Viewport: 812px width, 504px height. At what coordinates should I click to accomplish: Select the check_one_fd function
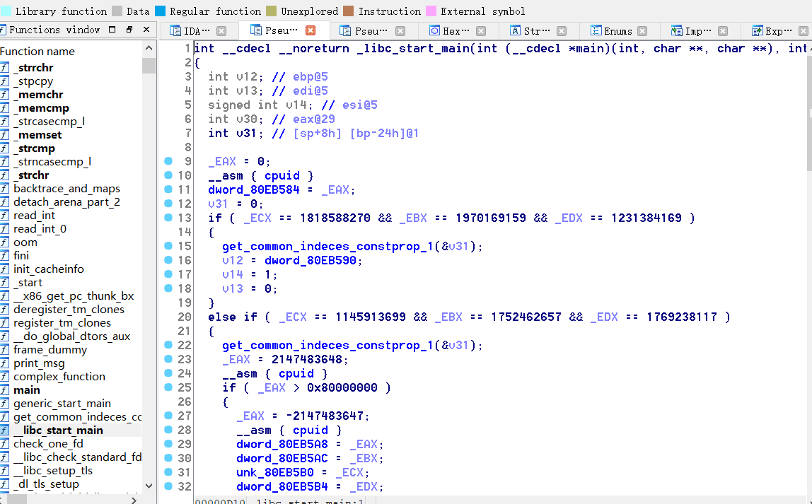point(48,444)
